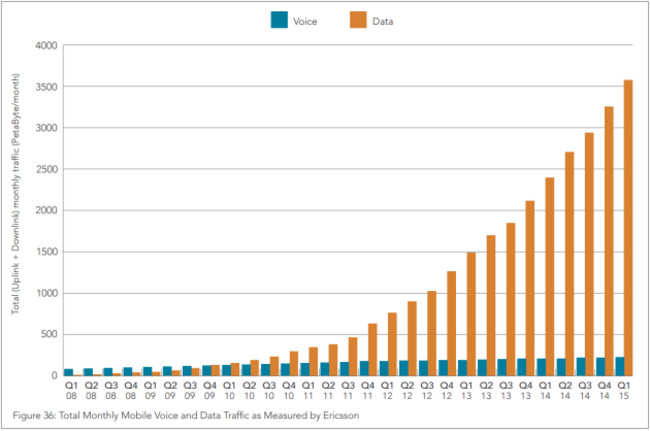The height and width of the screenshot is (431, 650).
Task: Select the 2000 y-axis label
Action: (46, 211)
